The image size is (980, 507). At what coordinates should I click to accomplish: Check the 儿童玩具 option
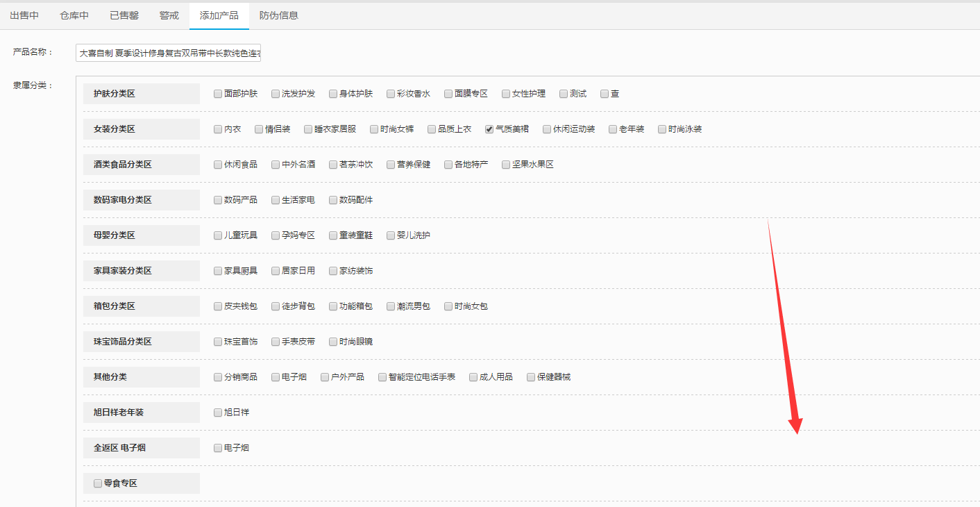[218, 235]
